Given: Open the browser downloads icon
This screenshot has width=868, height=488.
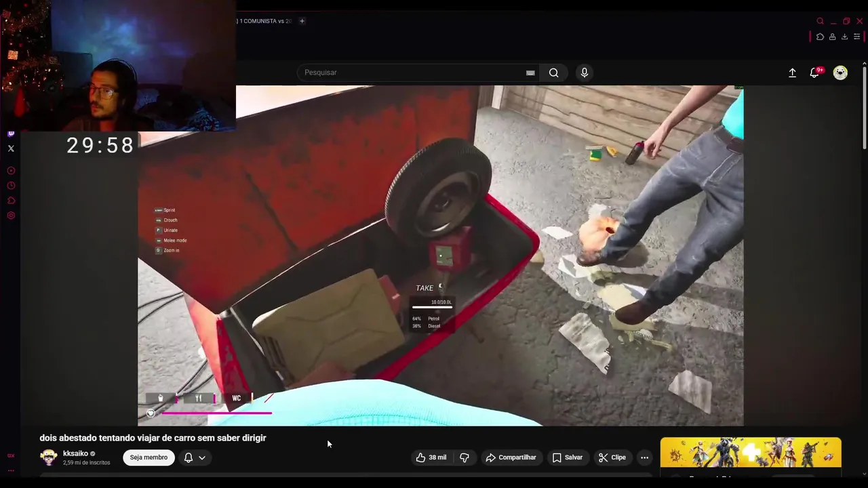Looking at the screenshot, I should point(844,37).
